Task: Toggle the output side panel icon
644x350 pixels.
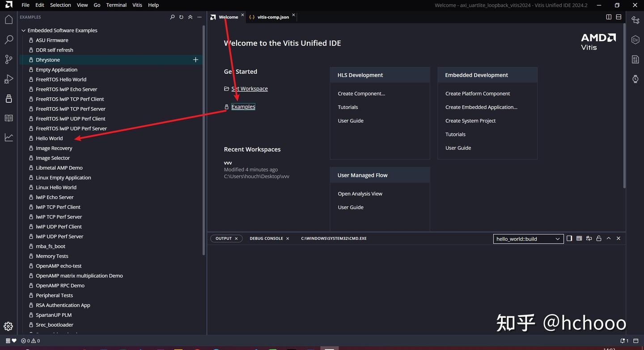Action: pos(569,238)
